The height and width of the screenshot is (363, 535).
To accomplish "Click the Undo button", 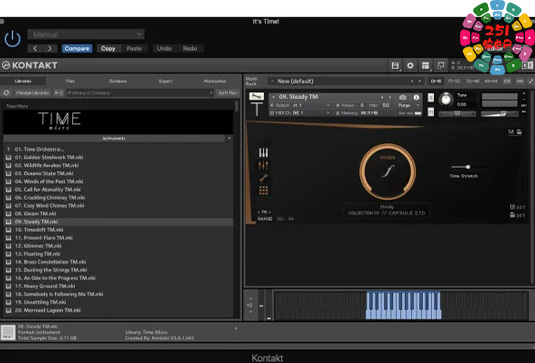I will (164, 48).
